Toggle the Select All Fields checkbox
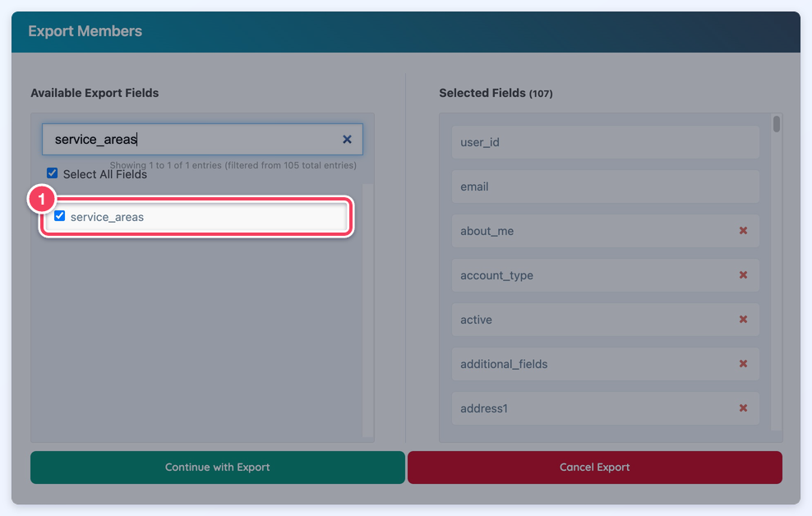The image size is (812, 516). [x=53, y=173]
